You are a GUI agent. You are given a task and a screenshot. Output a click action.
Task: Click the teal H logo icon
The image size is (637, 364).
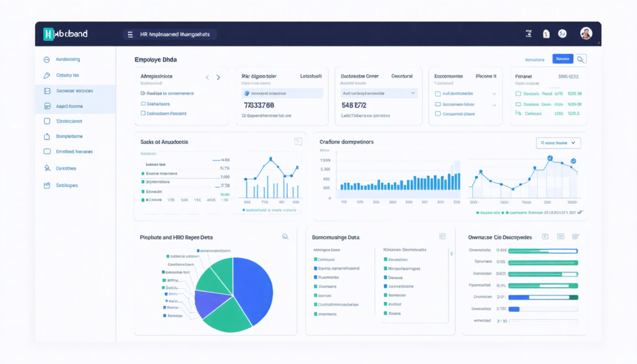coord(49,34)
